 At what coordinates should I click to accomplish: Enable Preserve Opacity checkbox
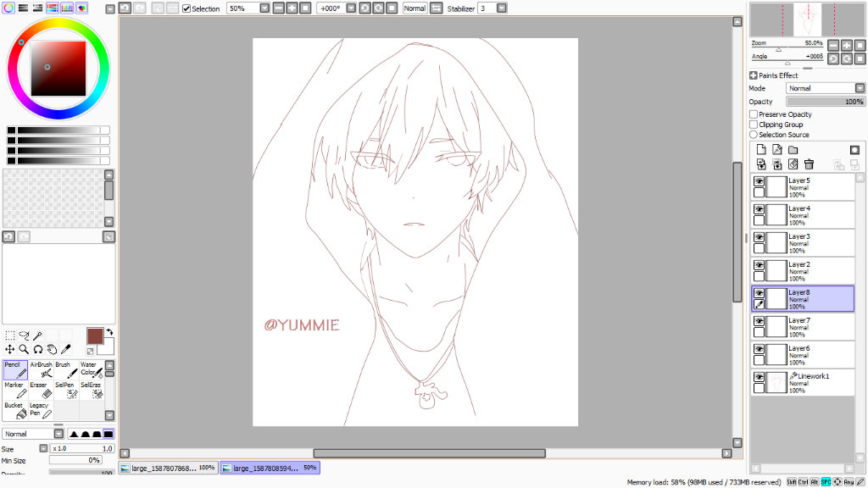pyautogui.click(x=754, y=114)
